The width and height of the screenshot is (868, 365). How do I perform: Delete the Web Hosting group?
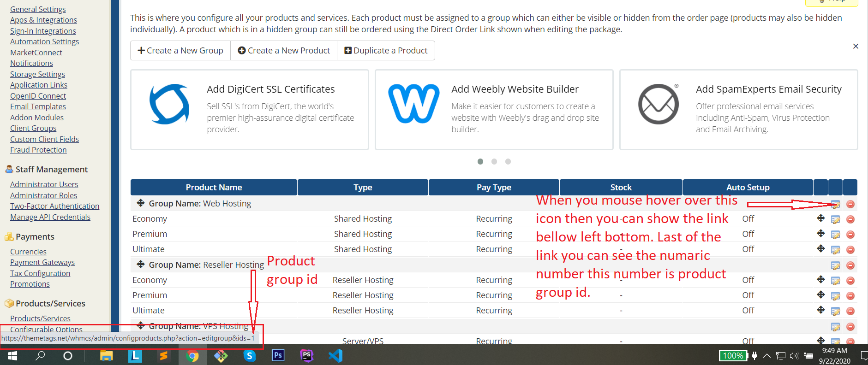(850, 204)
